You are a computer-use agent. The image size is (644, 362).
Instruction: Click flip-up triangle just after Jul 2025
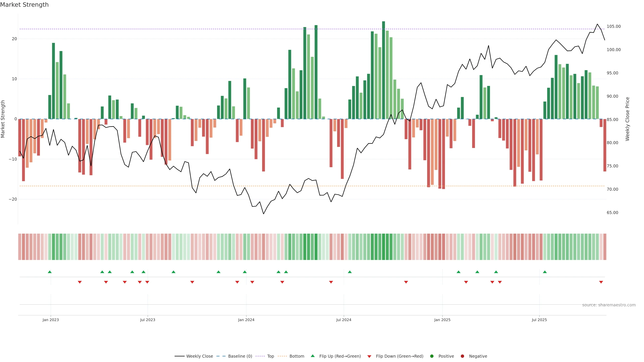(x=545, y=272)
